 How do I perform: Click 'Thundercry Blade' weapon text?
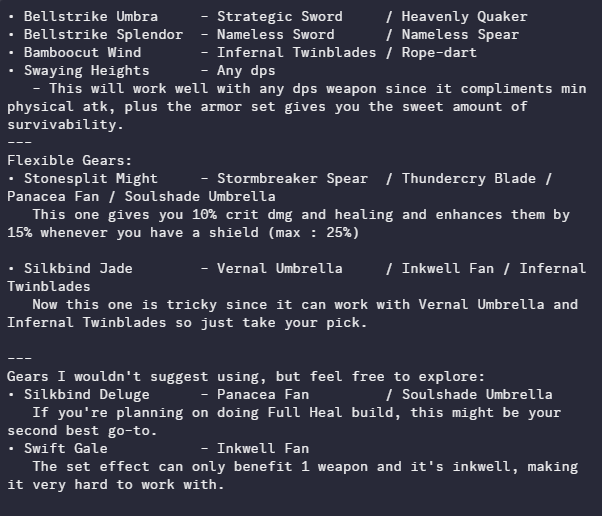click(468, 178)
